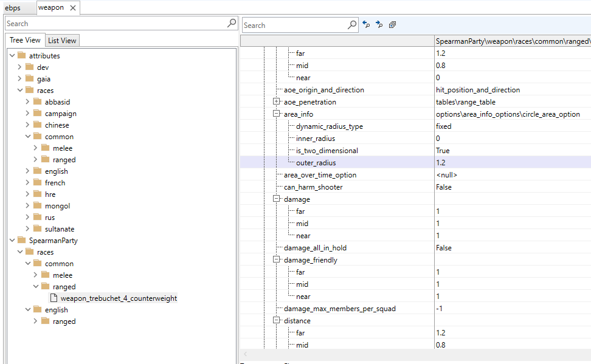Image resolution: width=591 pixels, height=364 pixels.
Task: Collapse the damage property group
Action: tap(276, 199)
